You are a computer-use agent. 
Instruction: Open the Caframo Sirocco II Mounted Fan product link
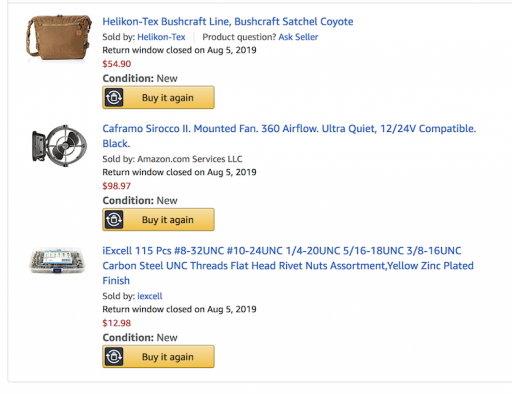(289, 136)
